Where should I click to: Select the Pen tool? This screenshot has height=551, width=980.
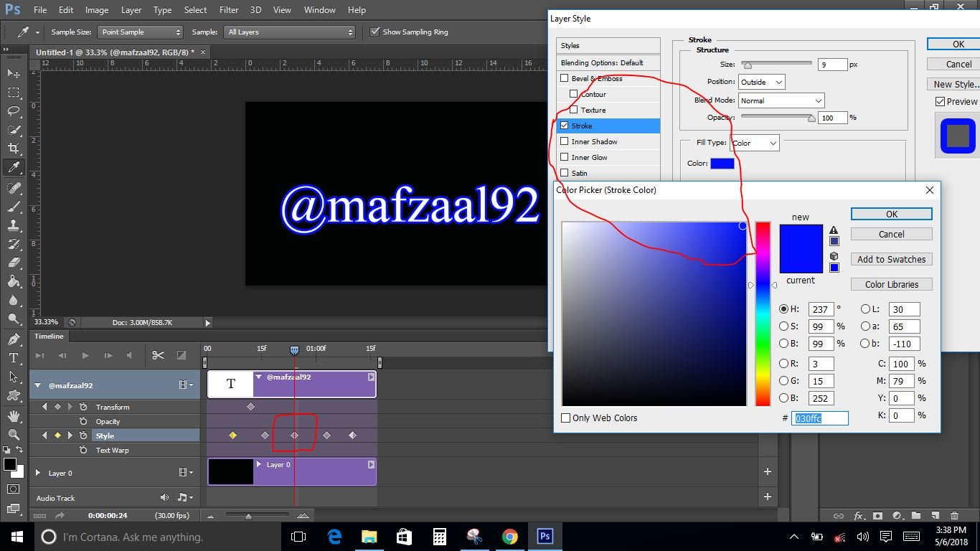pyautogui.click(x=14, y=339)
